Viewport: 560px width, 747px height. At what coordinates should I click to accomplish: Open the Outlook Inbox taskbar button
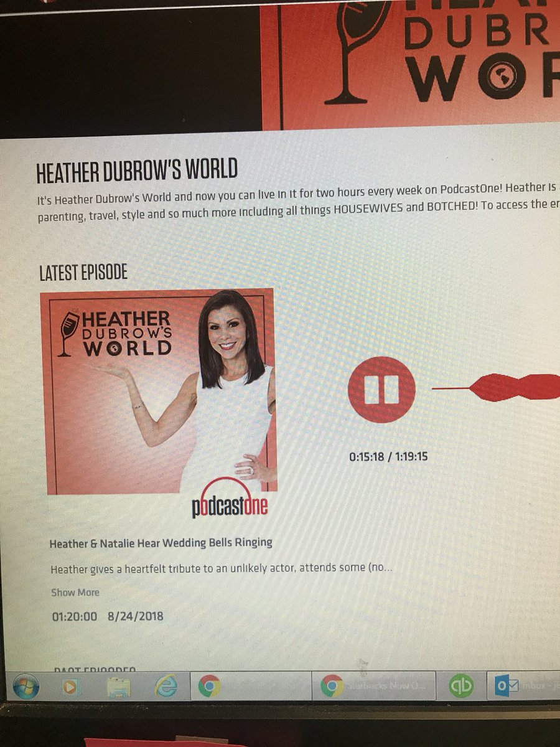[524, 684]
